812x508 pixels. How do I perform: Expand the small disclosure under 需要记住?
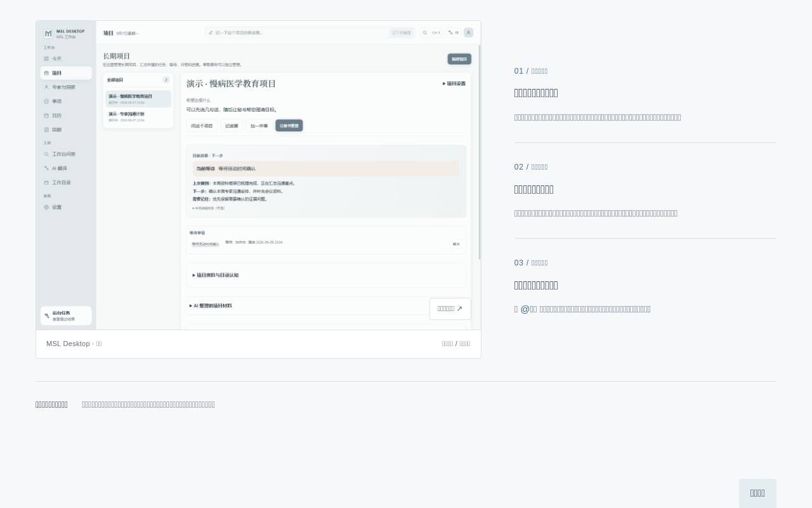pyautogui.click(x=209, y=208)
